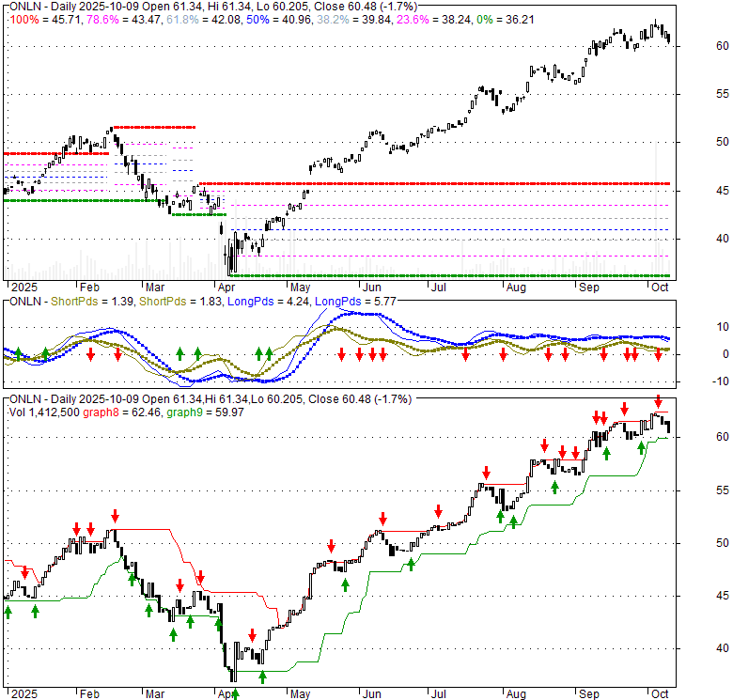This screenshot has height=700, width=733.
Task: Click the 'Jul' label on the top chart axis
Action: pyautogui.click(x=439, y=287)
